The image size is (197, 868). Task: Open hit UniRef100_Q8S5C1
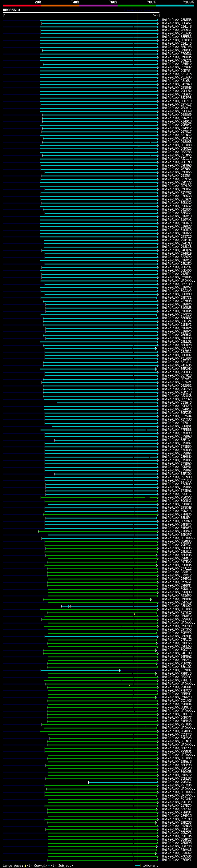pos(176,30)
